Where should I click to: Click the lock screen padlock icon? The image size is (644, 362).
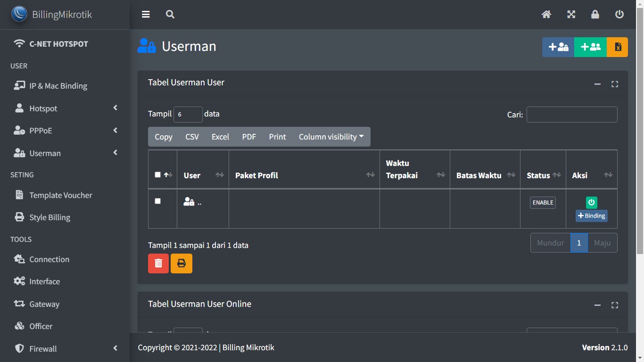595,15
